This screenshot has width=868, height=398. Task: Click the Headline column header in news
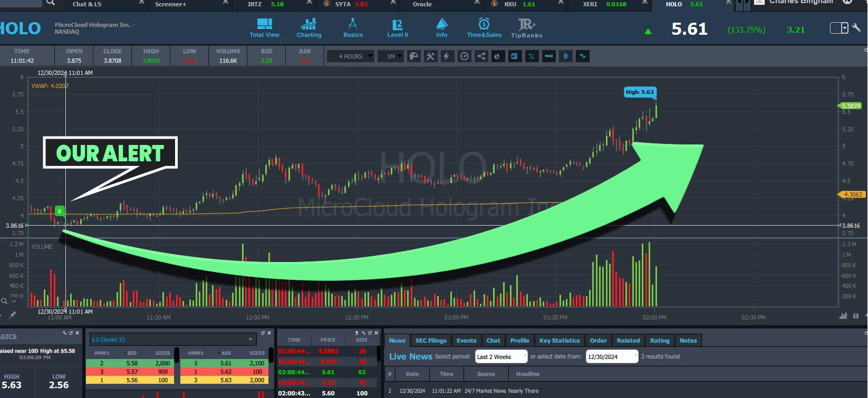tap(527, 374)
